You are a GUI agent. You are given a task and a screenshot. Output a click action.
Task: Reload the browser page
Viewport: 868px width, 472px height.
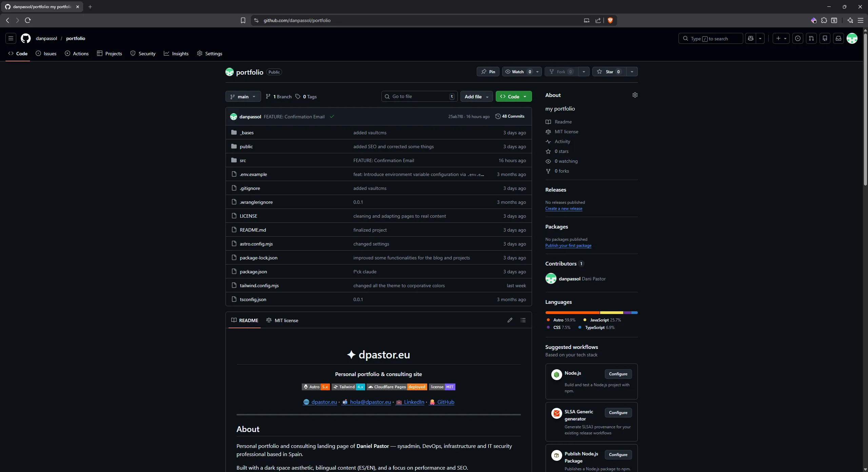(x=28, y=20)
